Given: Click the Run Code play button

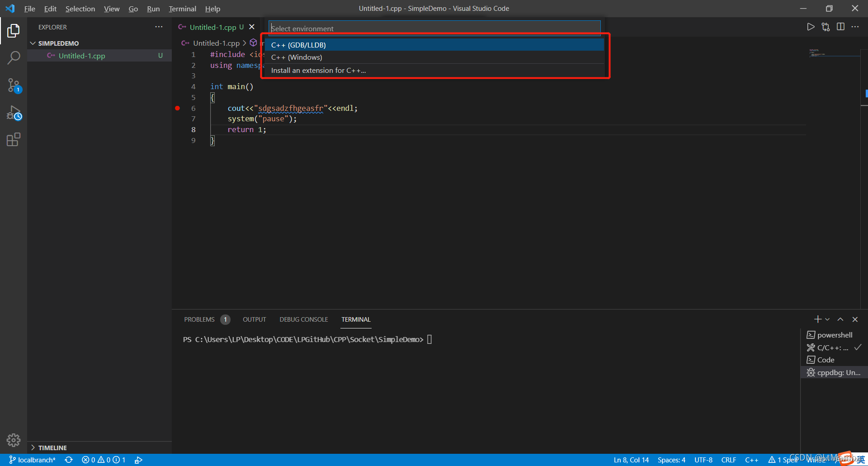Looking at the screenshot, I should [x=811, y=27].
